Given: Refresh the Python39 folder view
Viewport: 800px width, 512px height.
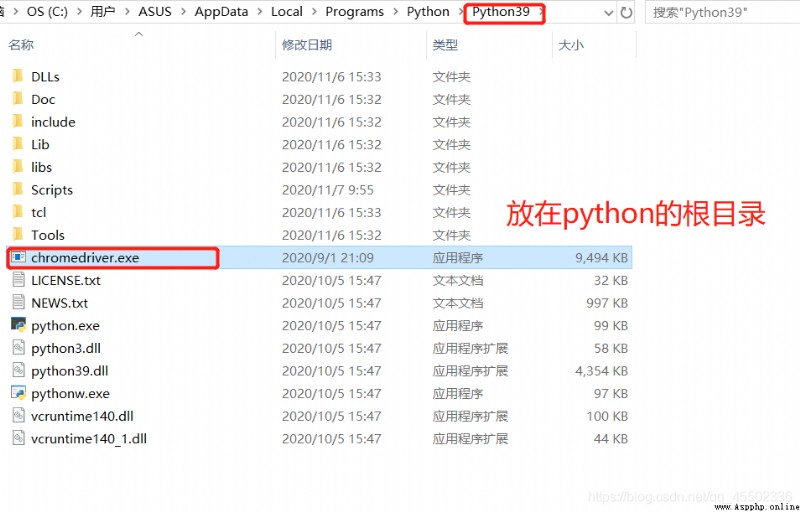Looking at the screenshot, I should click(x=626, y=13).
